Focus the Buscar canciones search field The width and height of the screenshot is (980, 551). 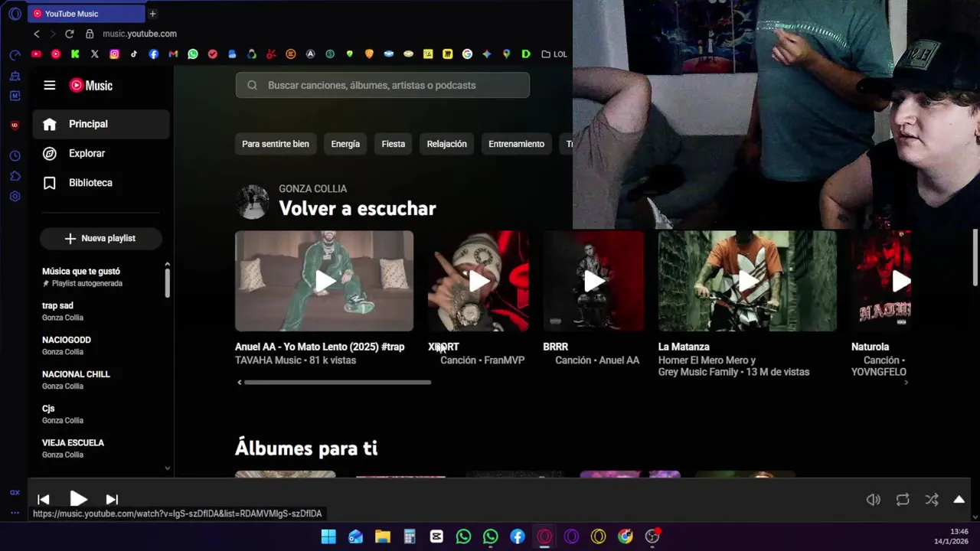pyautogui.click(x=382, y=85)
